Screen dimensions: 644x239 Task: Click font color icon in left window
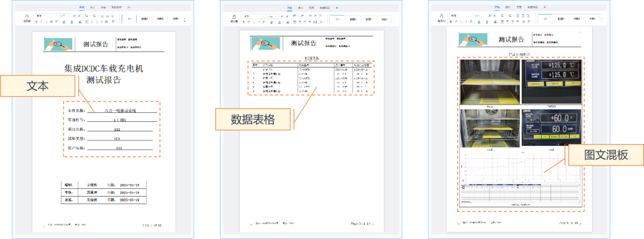pyautogui.click(x=72, y=22)
